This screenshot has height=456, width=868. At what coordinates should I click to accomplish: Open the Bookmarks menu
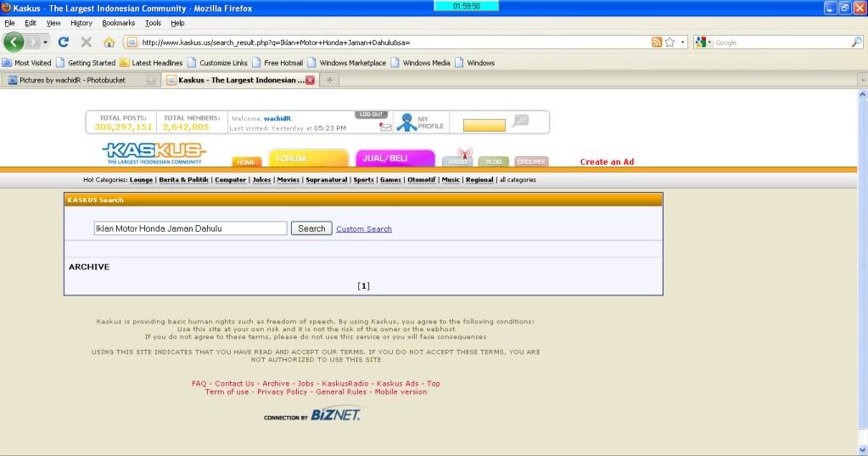click(x=118, y=23)
